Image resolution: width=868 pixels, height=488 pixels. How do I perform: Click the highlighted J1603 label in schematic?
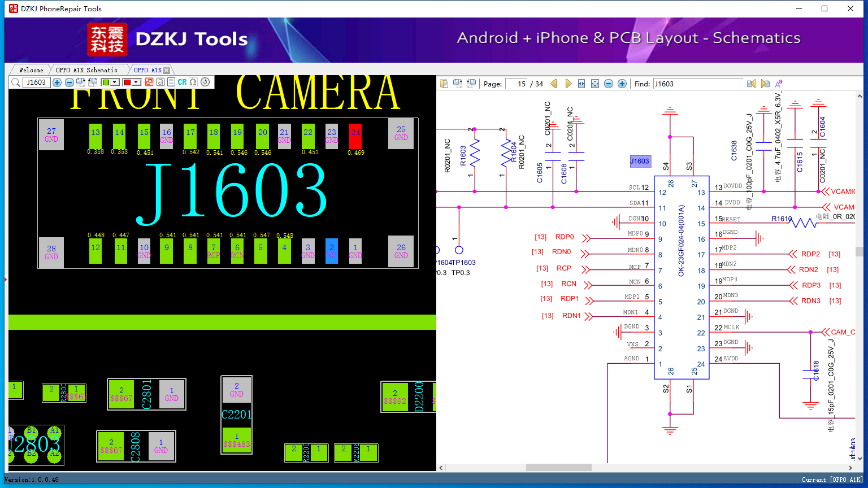[x=640, y=161]
